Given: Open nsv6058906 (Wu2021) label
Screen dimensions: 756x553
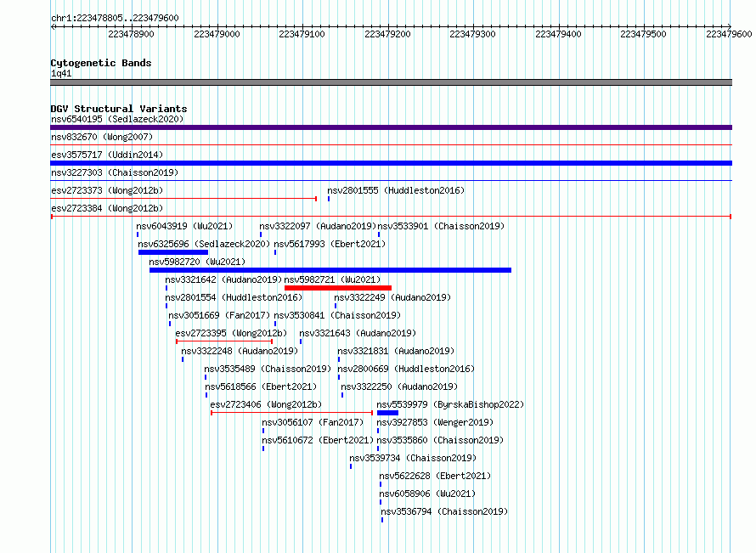Looking at the screenshot, I should coord(427,494).
